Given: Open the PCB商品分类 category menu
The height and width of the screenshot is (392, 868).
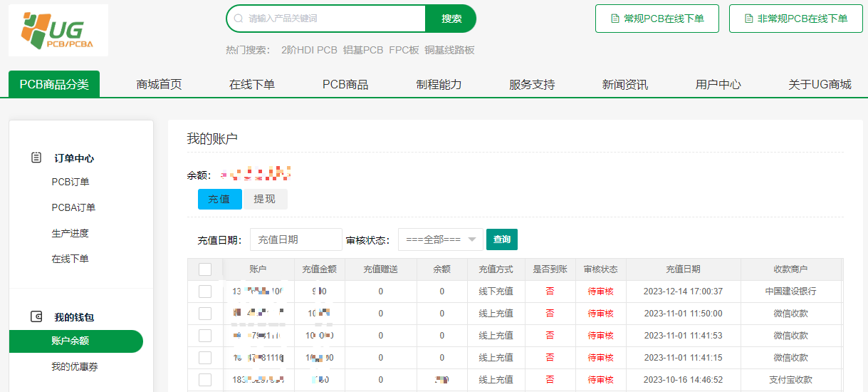Looking at the screenshot, I should tap(54, 84).
